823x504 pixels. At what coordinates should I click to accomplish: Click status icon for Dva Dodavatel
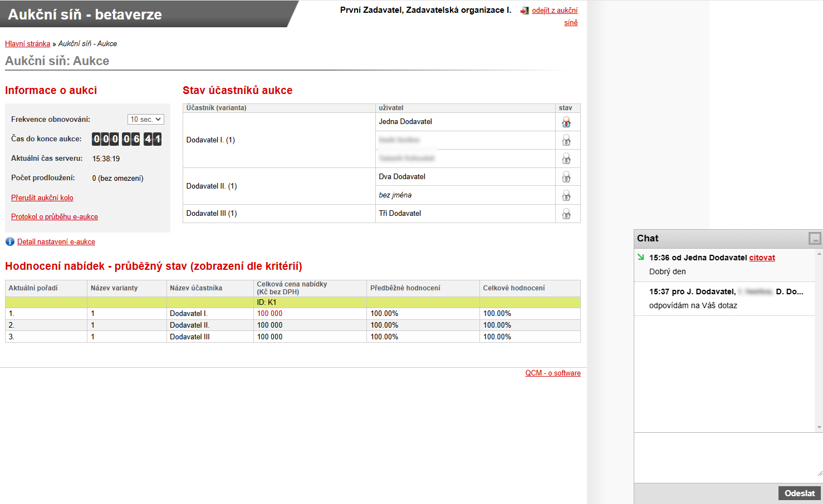(566, 177)
